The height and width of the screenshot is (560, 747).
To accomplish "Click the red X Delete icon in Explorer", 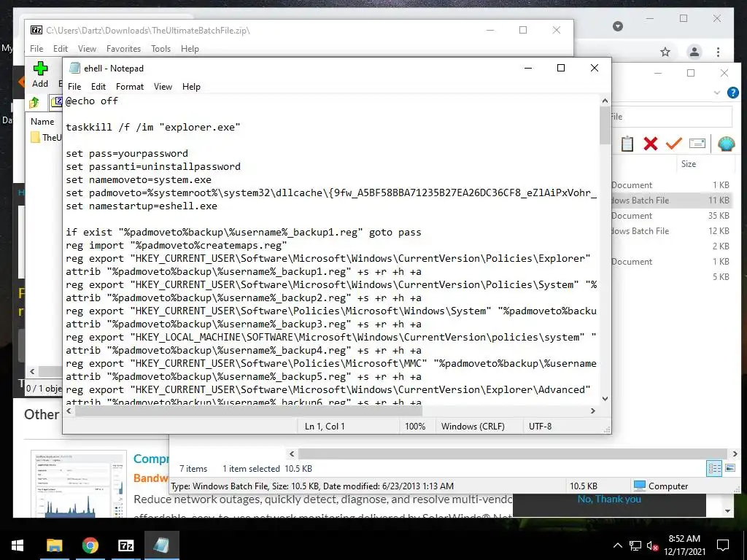I will [x=650, y=144].
